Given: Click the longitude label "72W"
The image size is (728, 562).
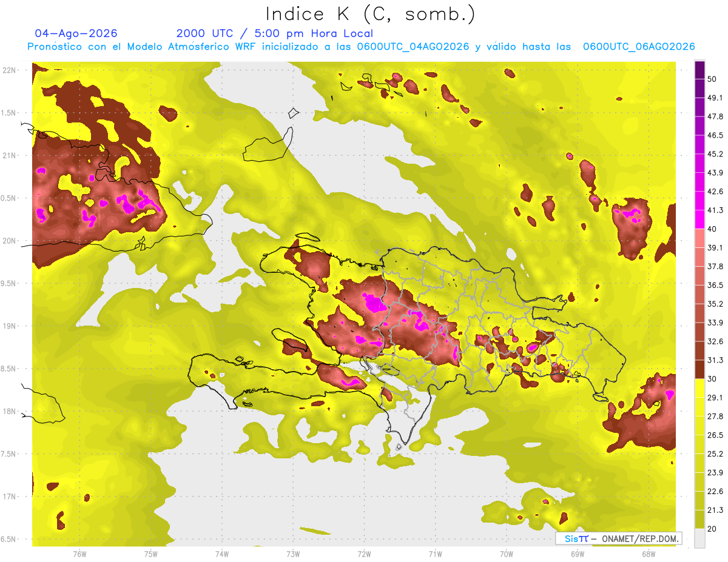Looking at the screenshot, I should click(x=364, y=554).
